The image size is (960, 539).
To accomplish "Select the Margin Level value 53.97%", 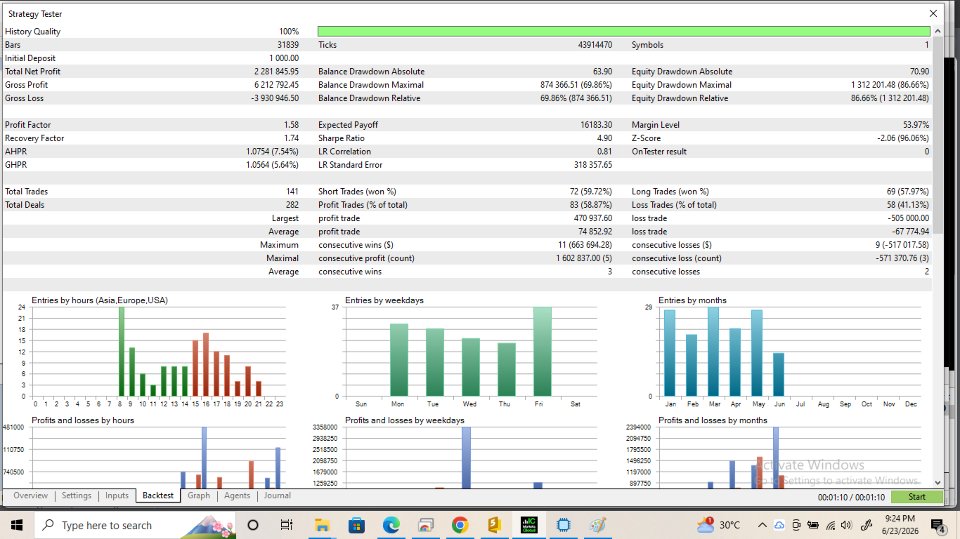I will 916,125.
